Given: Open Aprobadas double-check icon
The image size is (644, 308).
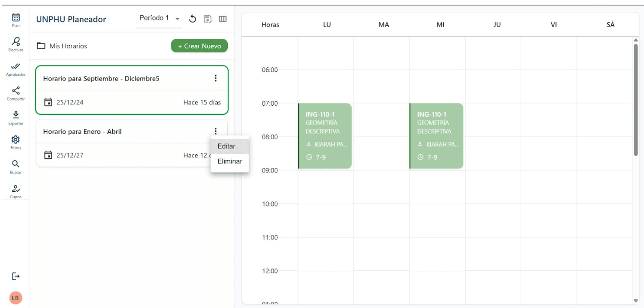Looking at the screenshot, I should [16, 66].
